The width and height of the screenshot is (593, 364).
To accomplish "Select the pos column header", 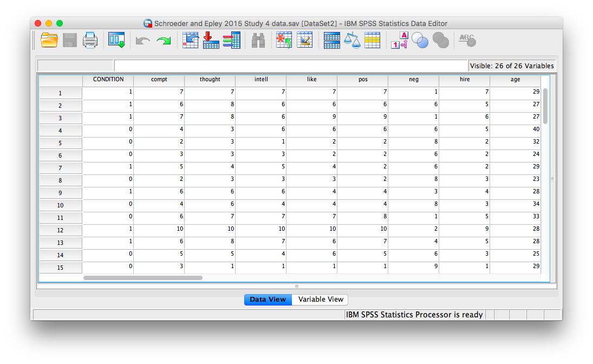I will click(363, 80).
